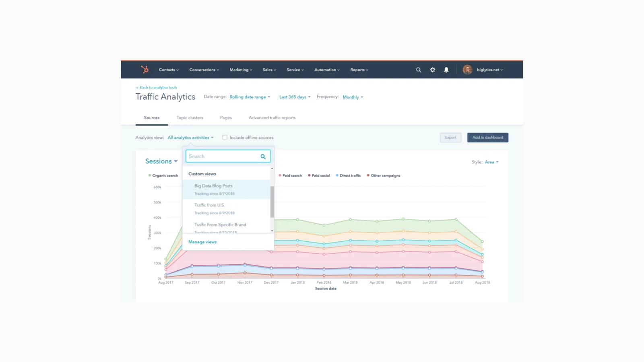
Task: Open the Marketing menu
Action: (241, 70)
